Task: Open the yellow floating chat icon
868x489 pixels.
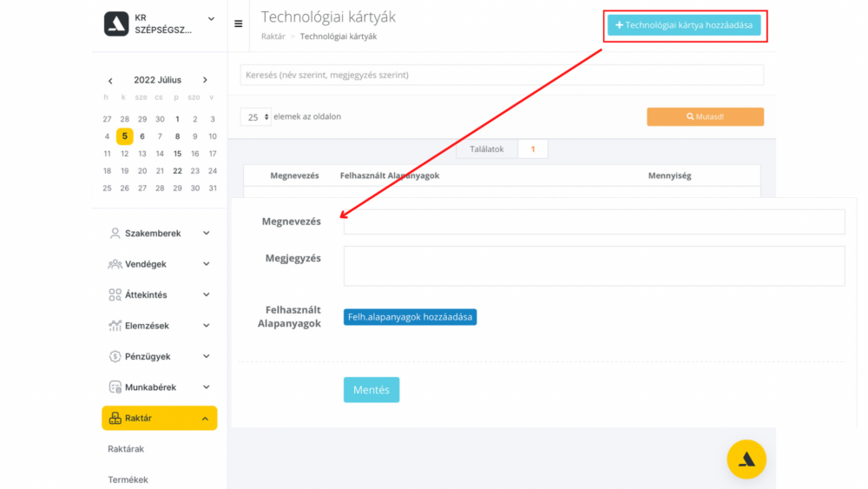Action: click(746, 459)
